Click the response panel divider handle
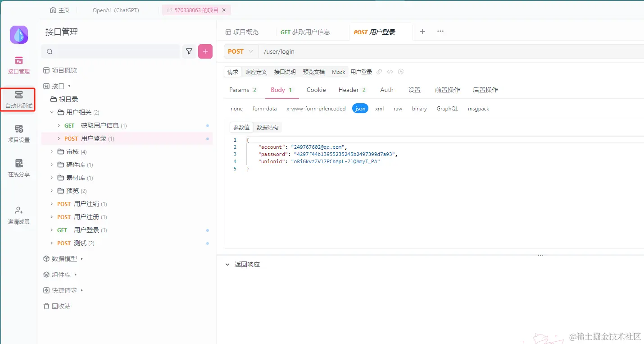644x344 pixels. (540, 255)
